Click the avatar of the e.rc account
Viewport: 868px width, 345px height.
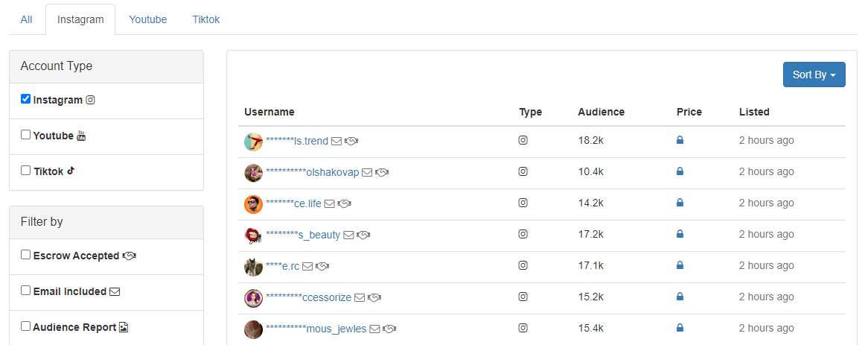[x=253, y=266]
